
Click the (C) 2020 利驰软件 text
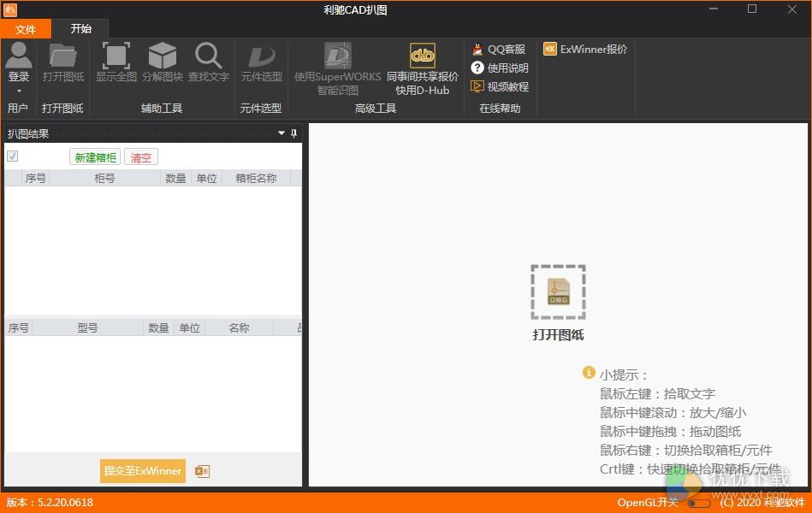click(x=762, y=502)
